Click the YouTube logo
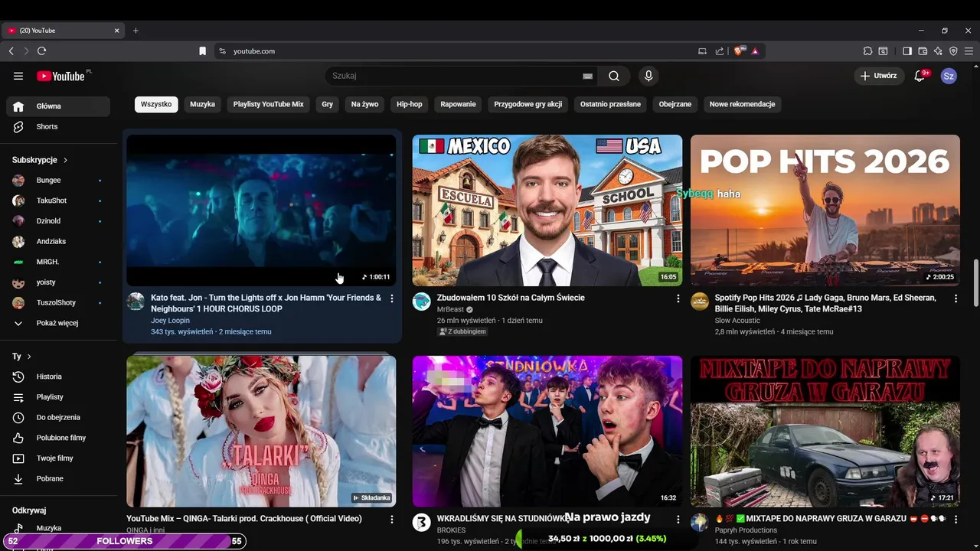980x551 pixels. click(62, 76)
